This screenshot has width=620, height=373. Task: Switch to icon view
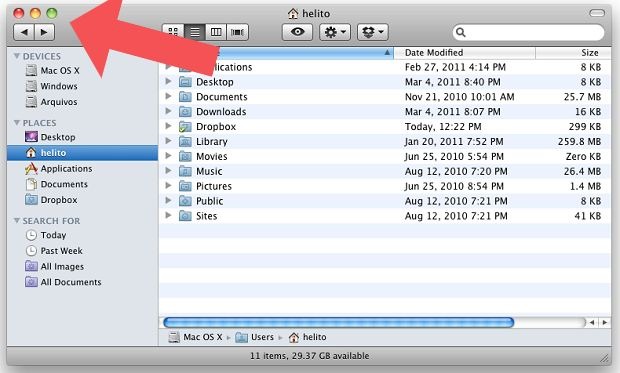[173, 32]
